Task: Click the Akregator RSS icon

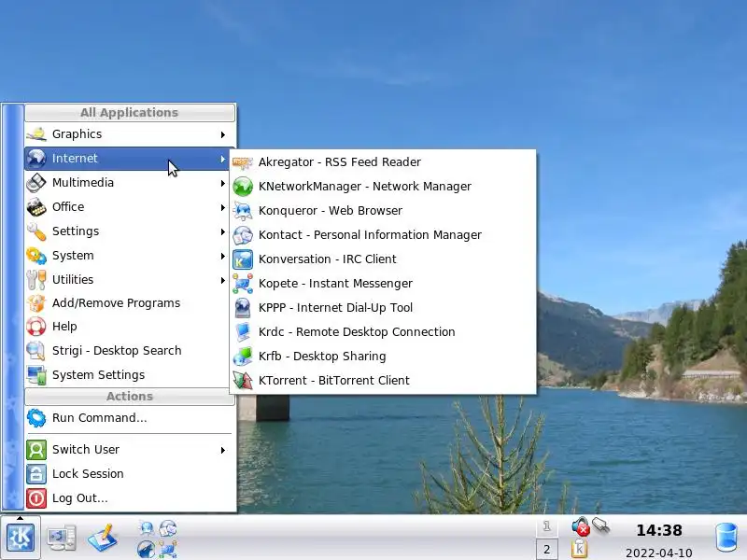Action: pos(243,162)
